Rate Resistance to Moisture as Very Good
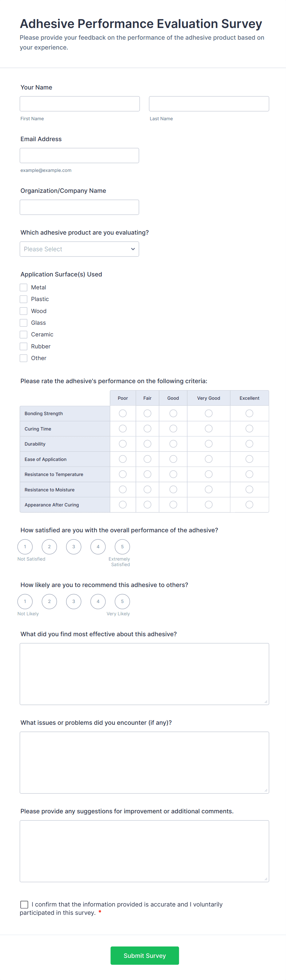This screenshot has width=286, height=980. pyautogui.click(x=209, y=490)
